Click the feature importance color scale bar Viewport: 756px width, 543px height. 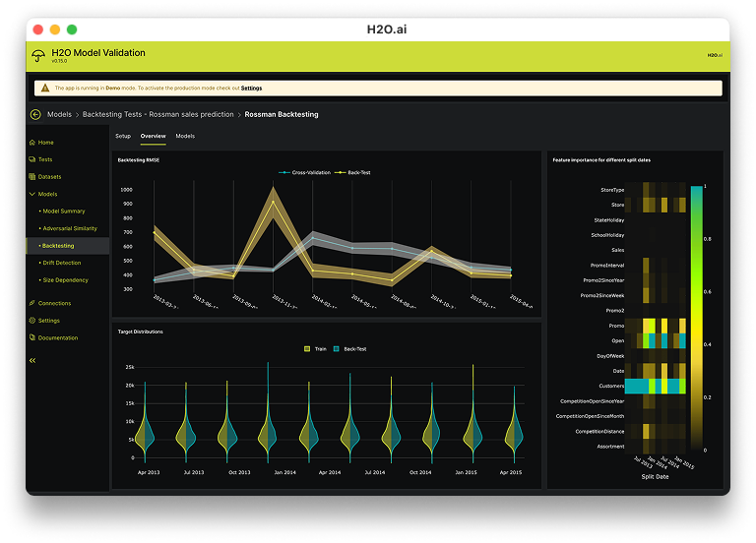click(696, 318)
